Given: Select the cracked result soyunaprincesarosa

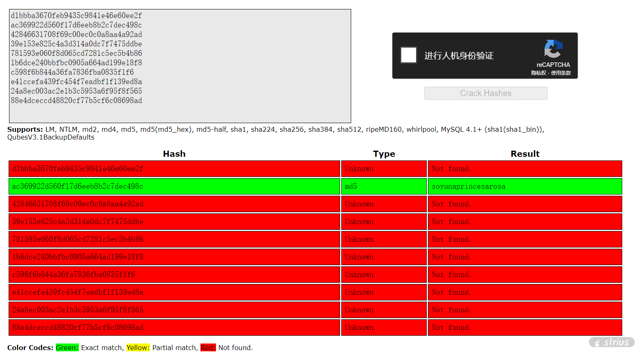Looking at the screenshot, I should (469, 186).
